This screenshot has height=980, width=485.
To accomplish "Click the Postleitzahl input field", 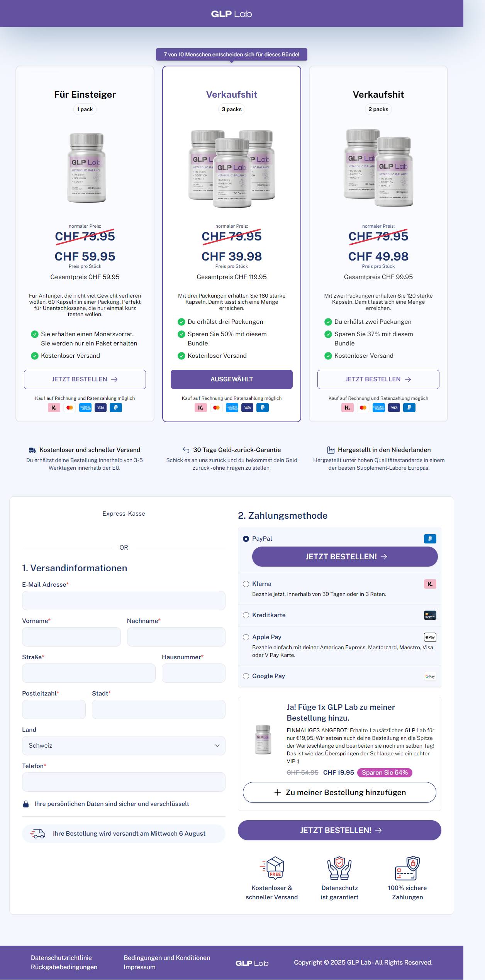I will point(54,709).
